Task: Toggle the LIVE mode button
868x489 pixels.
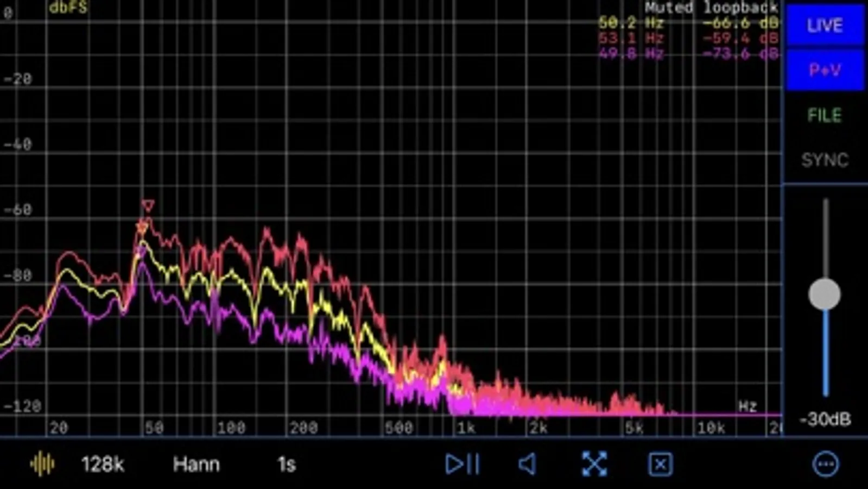Action: click(825, 25)
